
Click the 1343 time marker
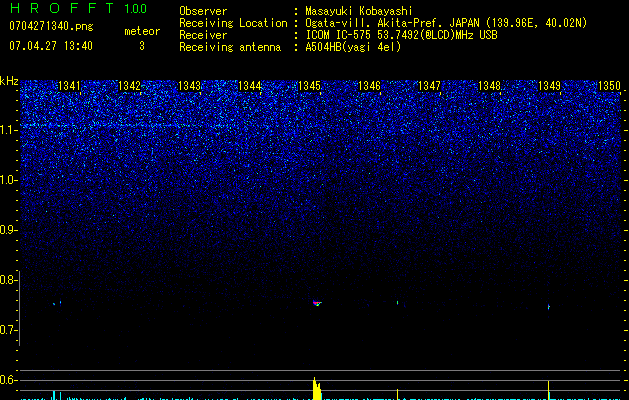pyautogui.click(x=189, y=86)
